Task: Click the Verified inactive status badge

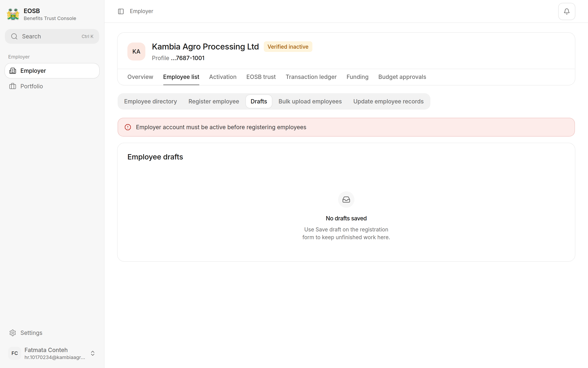Action: point(288,47)
